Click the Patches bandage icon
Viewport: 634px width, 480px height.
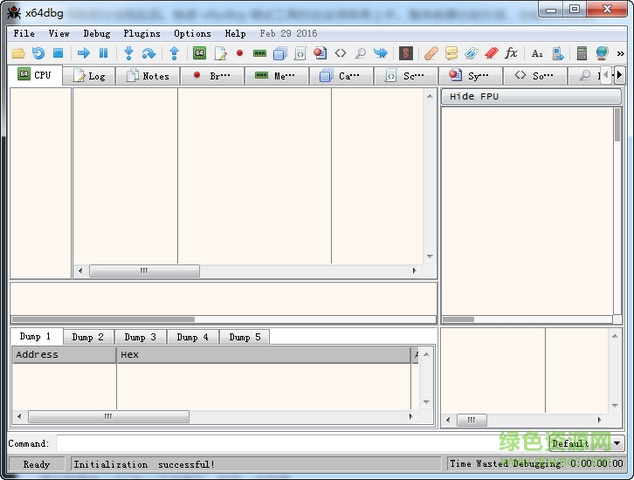(x=431, y=53)
